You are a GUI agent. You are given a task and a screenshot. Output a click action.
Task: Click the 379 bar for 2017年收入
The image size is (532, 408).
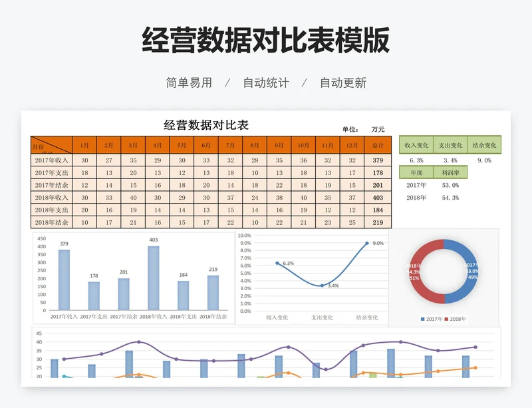pos(64,280)
